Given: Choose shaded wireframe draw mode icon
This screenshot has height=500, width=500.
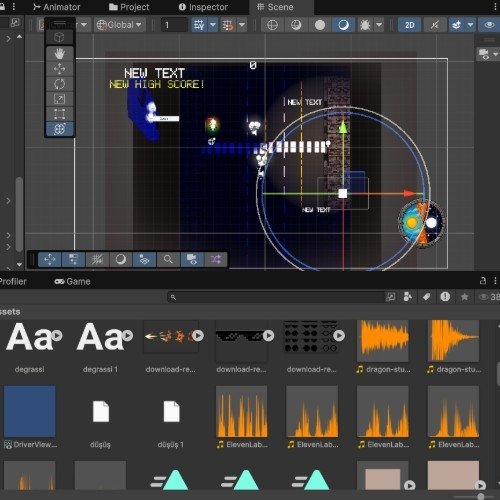Looking at the screenshot, I should 296,25.
